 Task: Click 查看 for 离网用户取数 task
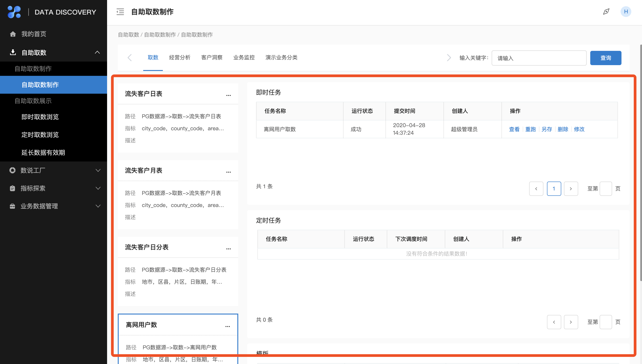[x=514, y=129]
